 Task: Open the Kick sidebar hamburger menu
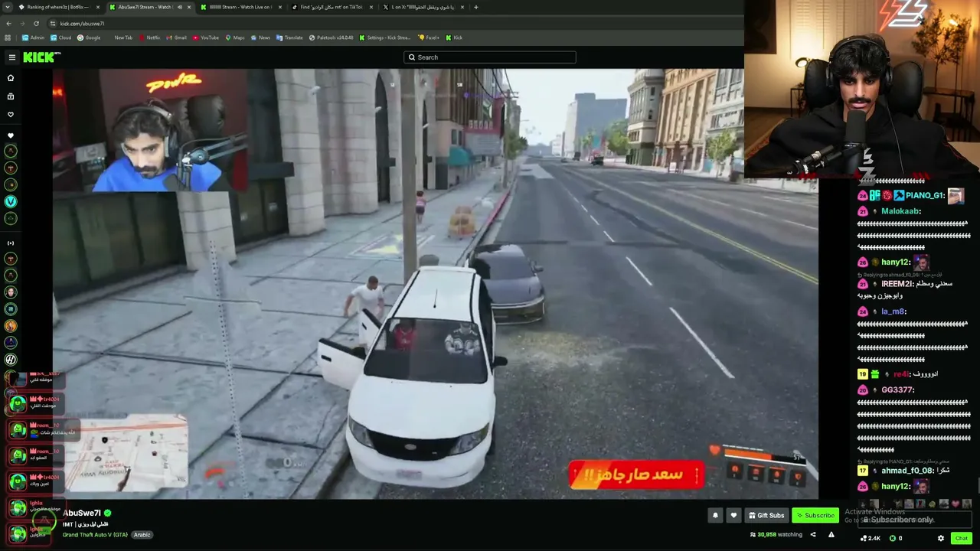pos(12,57)
